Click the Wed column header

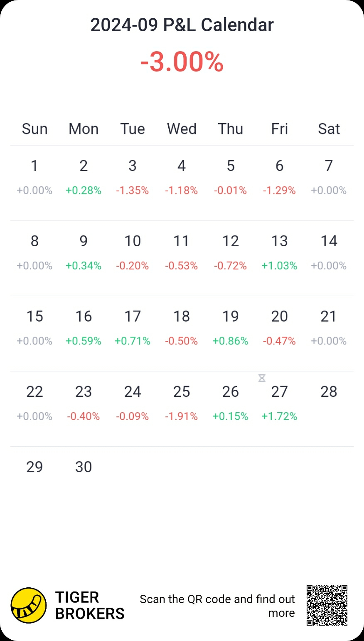click(182, 129)
